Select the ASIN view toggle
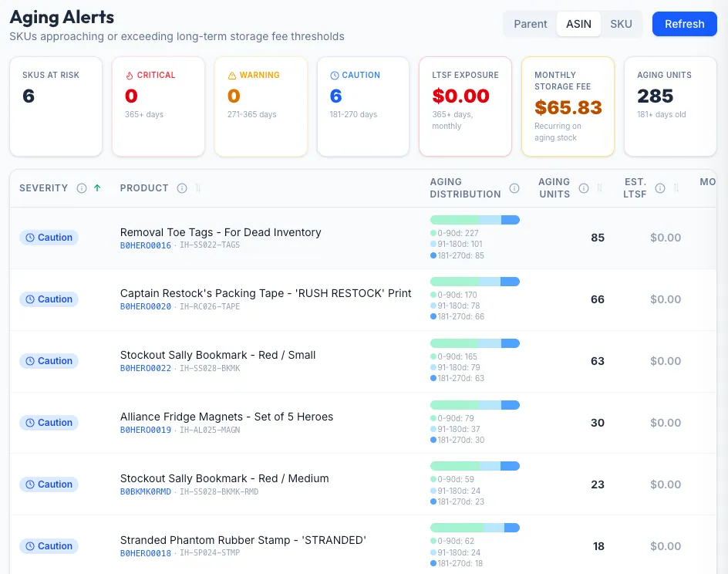 [578, 24]
